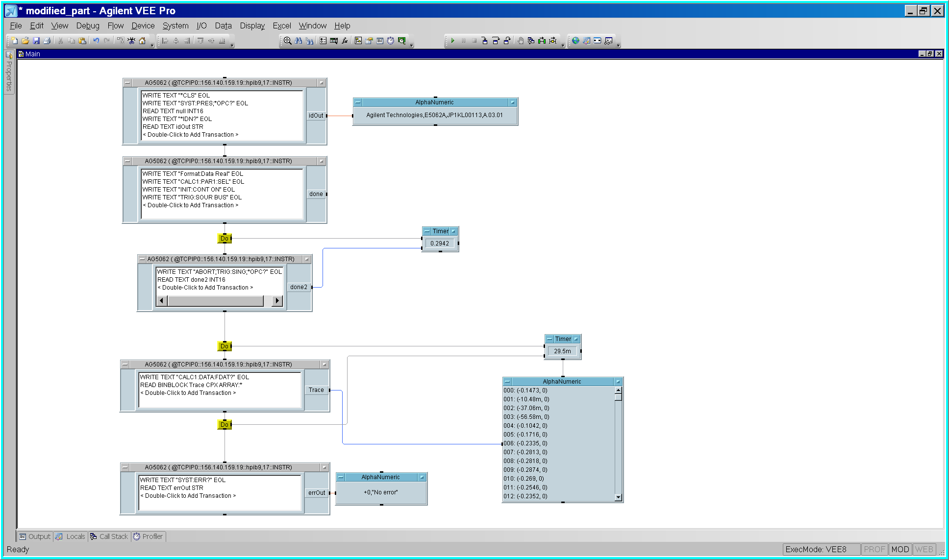Screen dimensions: 949x560
Task: Toggle the MOD indicator in status bar
Action: (900, 549)
